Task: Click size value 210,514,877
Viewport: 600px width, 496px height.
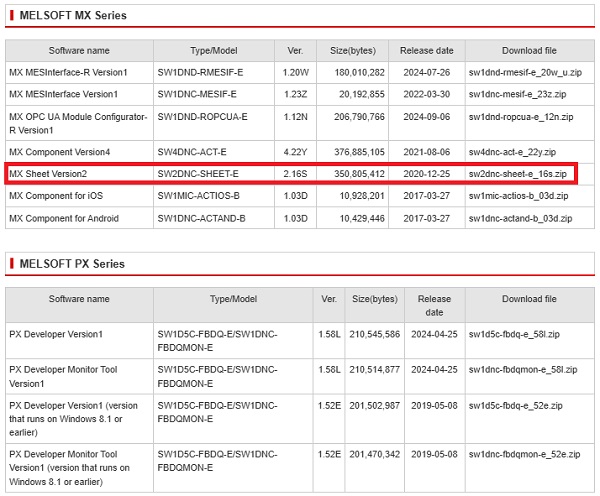Action: tap(375, 369)
